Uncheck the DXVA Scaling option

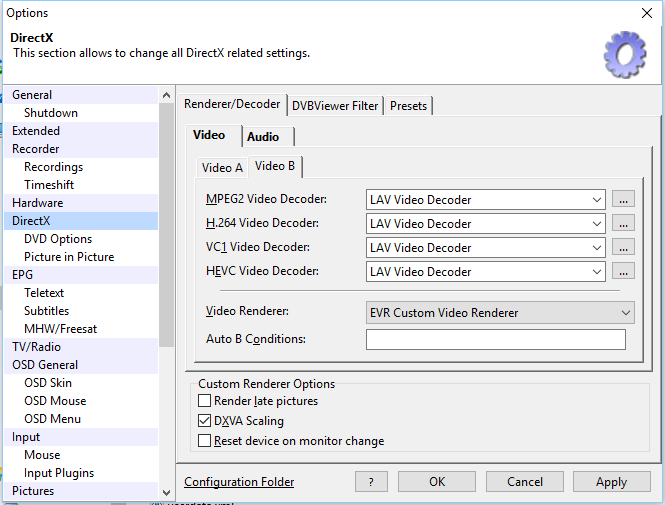205,421
